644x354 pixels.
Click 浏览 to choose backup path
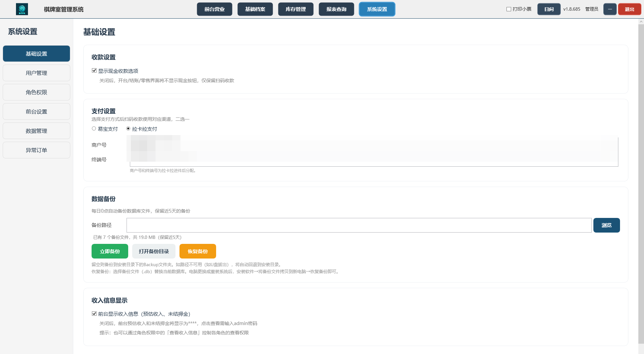coord(606,225)
